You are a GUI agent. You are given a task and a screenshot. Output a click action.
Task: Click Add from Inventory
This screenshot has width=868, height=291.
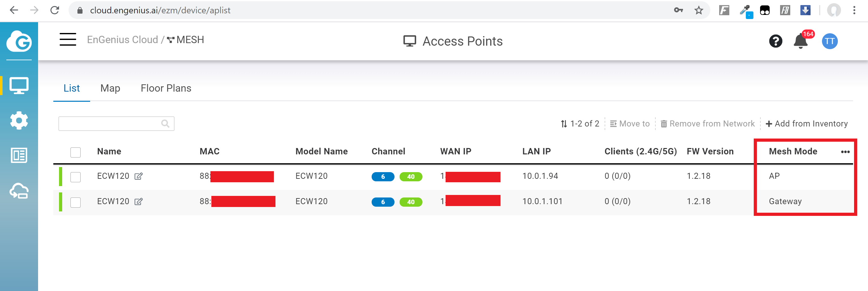[807, 124]
